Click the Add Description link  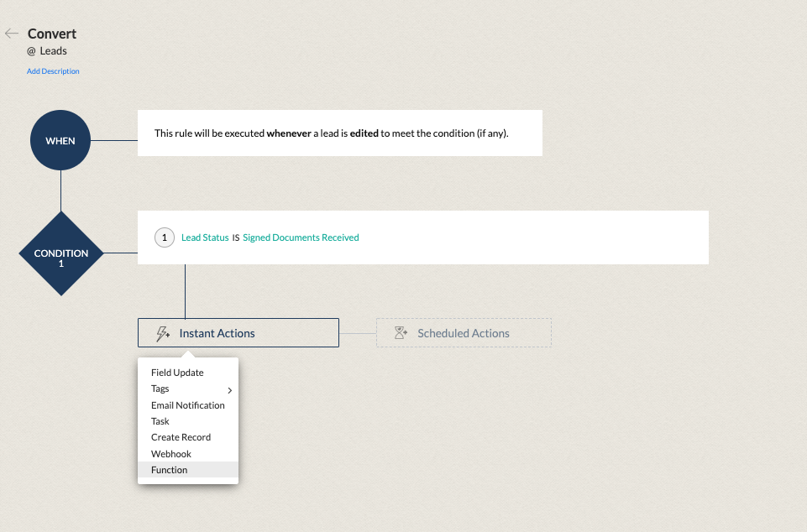point(53,71)
